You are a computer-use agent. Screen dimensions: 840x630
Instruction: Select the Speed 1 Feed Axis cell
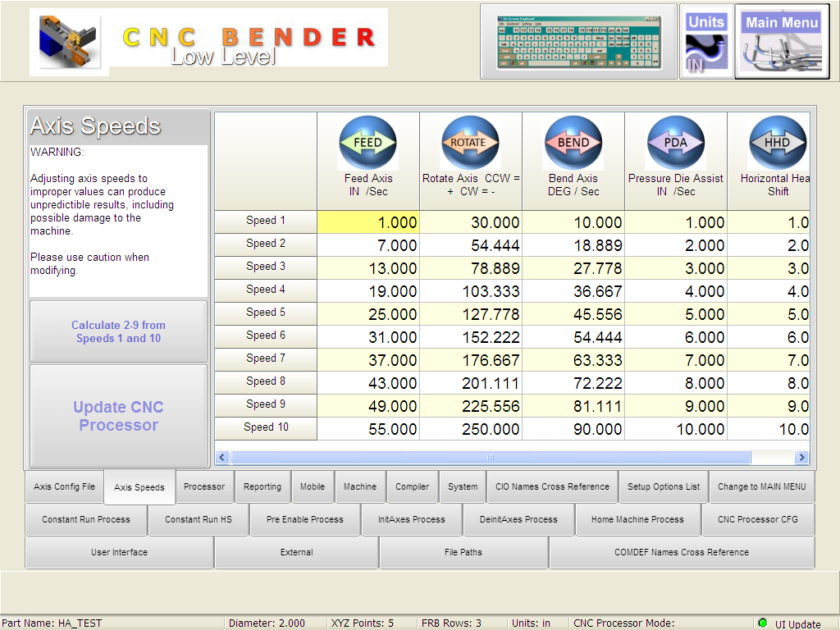point(368,222)
